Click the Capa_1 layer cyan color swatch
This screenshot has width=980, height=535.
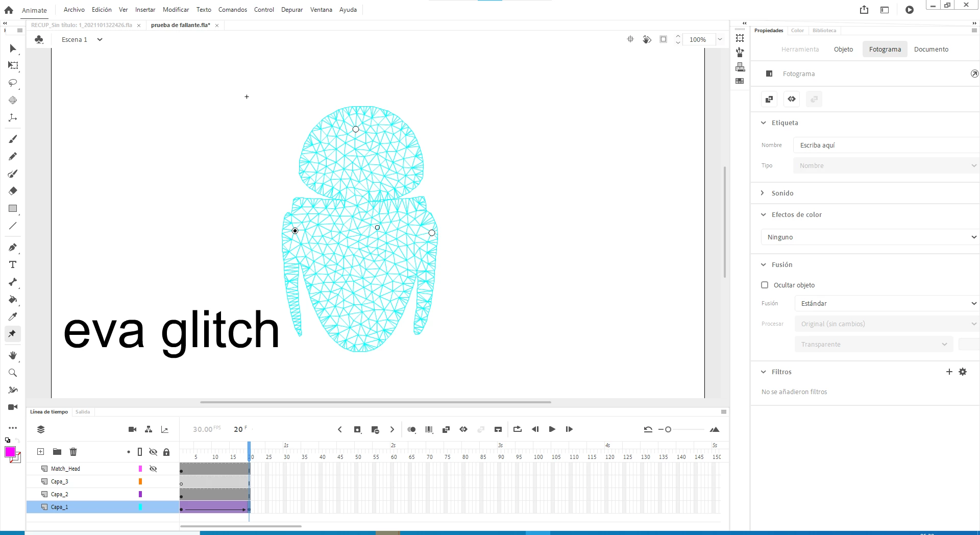(x=140, y=507)
